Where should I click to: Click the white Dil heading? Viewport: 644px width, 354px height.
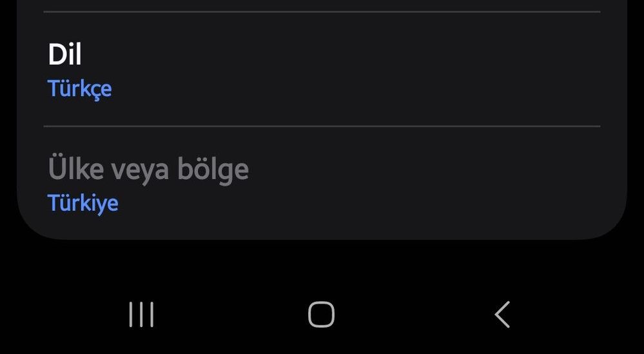[x=65, y=54]
